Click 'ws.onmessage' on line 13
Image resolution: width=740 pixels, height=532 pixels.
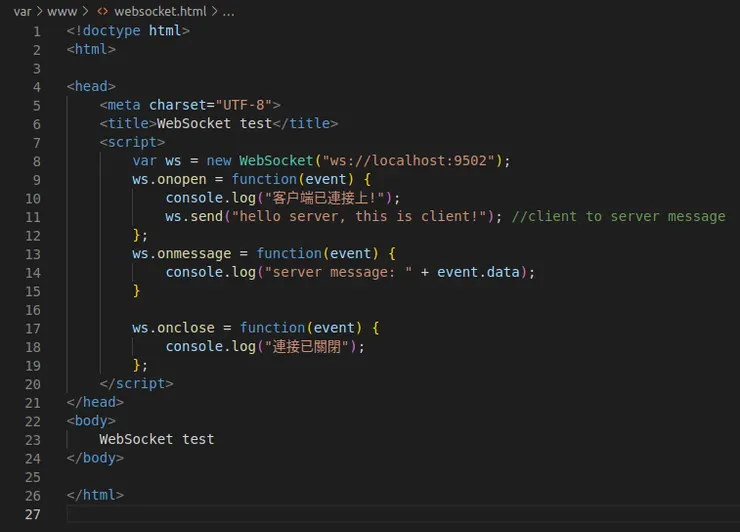182,253
